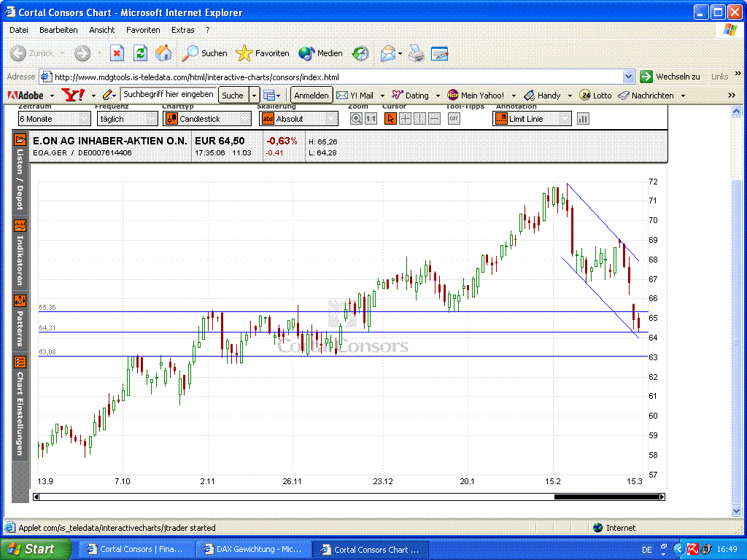This screenshot has height=560, width=747.
Task: Open the Bearbeiten menu
Action: tap(58, 29)
